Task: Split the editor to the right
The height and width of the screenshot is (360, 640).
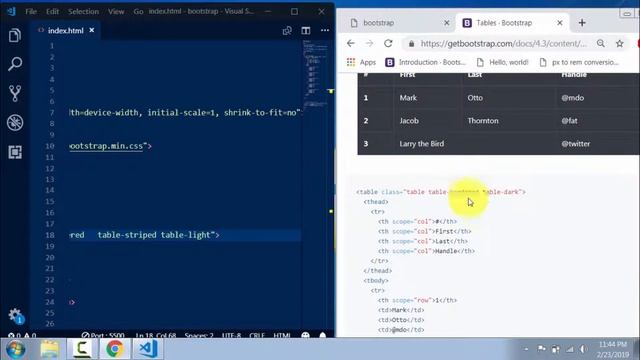Action: point(306,31)
